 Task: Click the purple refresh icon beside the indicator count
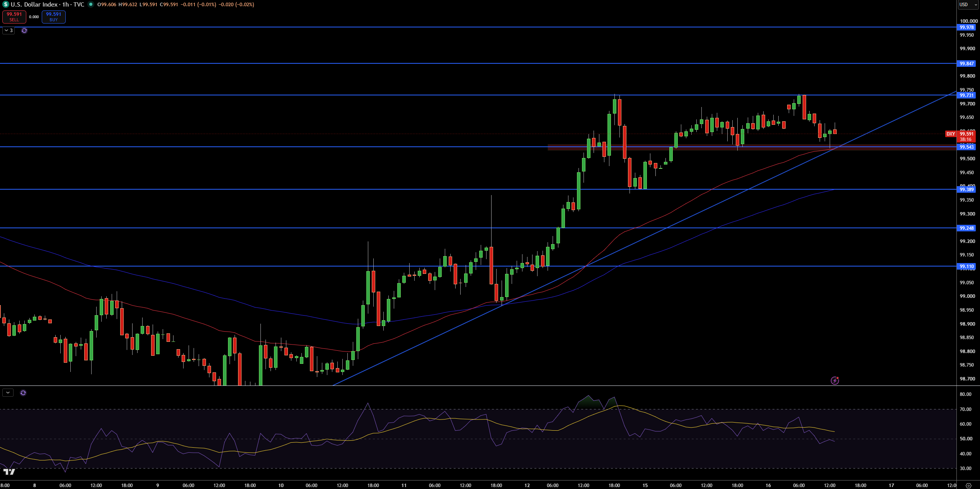24,31
